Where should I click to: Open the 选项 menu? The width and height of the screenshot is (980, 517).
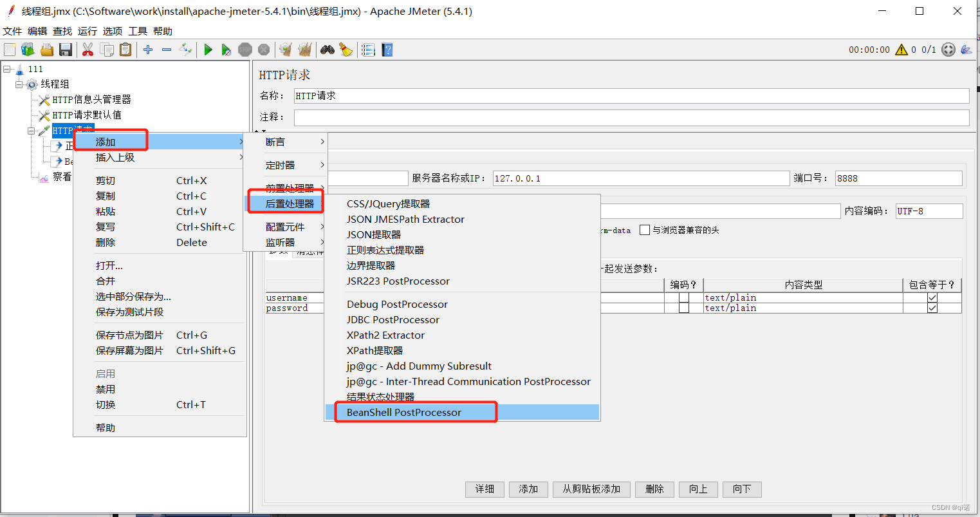(x=112, y=31)
